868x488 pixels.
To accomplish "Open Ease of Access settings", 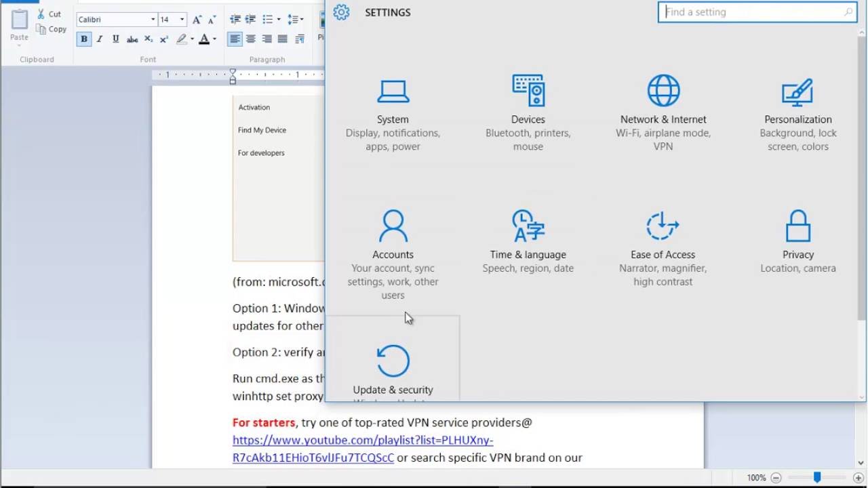I will click(663, 249).
